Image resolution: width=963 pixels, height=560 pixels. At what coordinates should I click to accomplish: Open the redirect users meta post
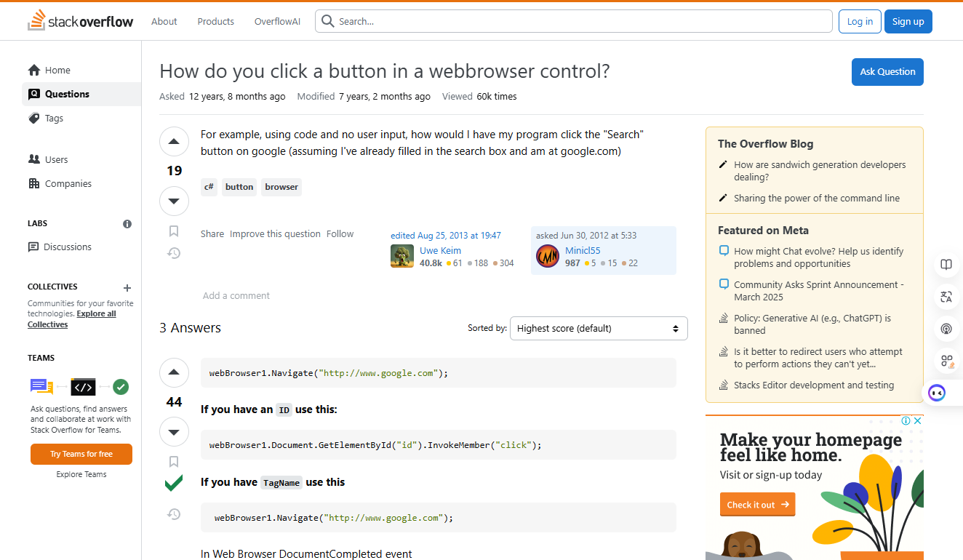[x=818, y=358]
